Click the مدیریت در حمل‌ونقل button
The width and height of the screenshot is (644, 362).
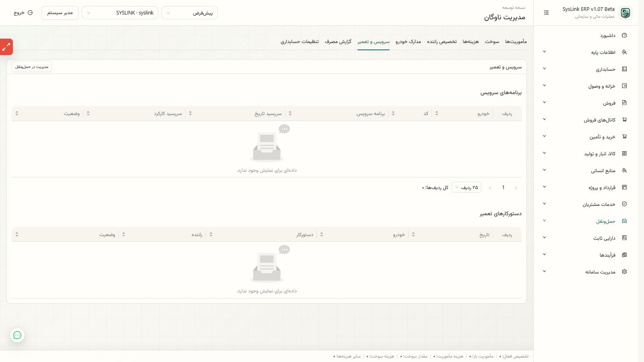coord(32,67)
